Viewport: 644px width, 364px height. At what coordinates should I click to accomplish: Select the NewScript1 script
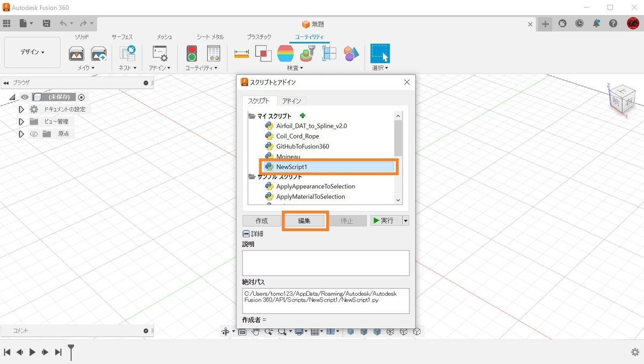click(329, 167)
